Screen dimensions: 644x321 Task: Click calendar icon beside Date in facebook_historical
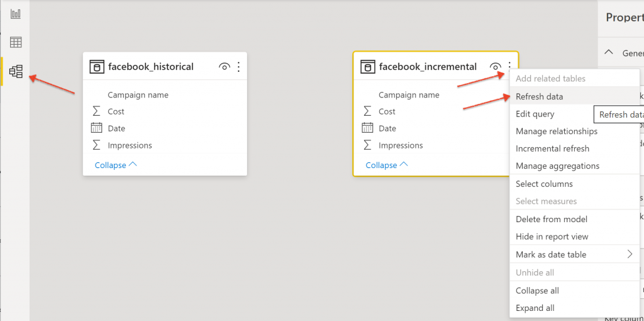(96, 128)
